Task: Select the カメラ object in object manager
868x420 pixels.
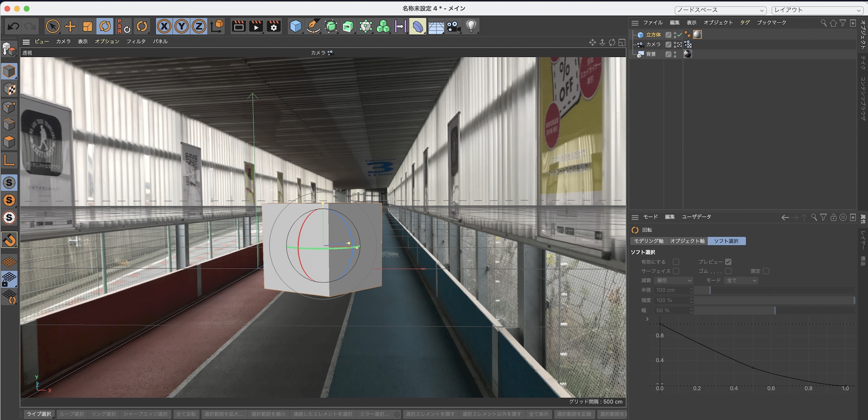Action: (653, 44)
